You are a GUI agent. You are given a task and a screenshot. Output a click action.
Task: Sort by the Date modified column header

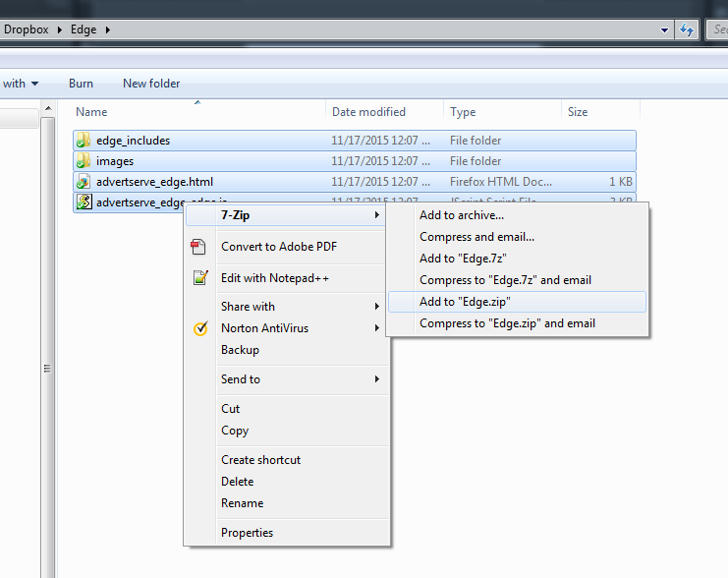384,112
